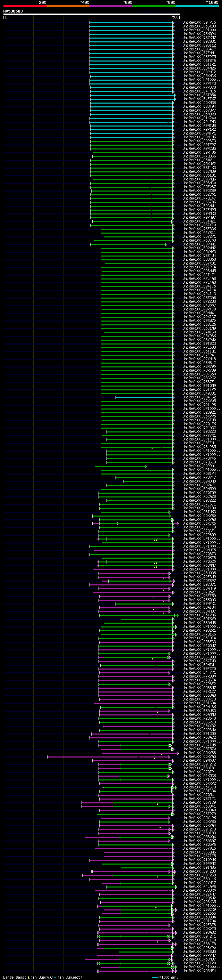This screenshot has width=222, height=980.
Task: Choose the UniRef100_B4FTX7 entry
Action: click(x=199, y=99)
